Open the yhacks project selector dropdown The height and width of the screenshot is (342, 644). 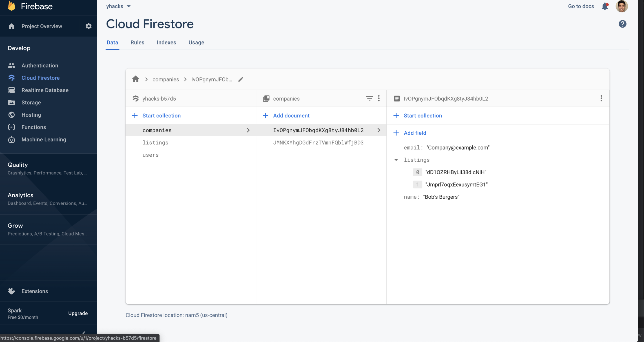(x=118, y=6)
